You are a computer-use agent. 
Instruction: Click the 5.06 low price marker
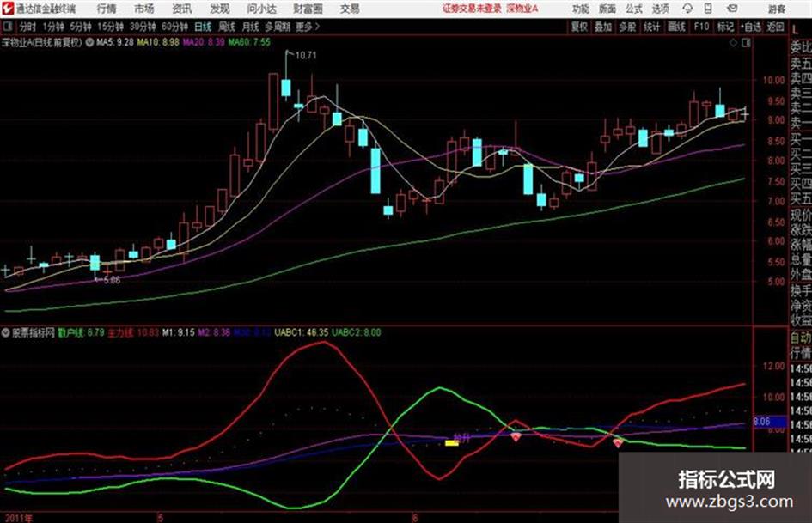tap(112, 280)
